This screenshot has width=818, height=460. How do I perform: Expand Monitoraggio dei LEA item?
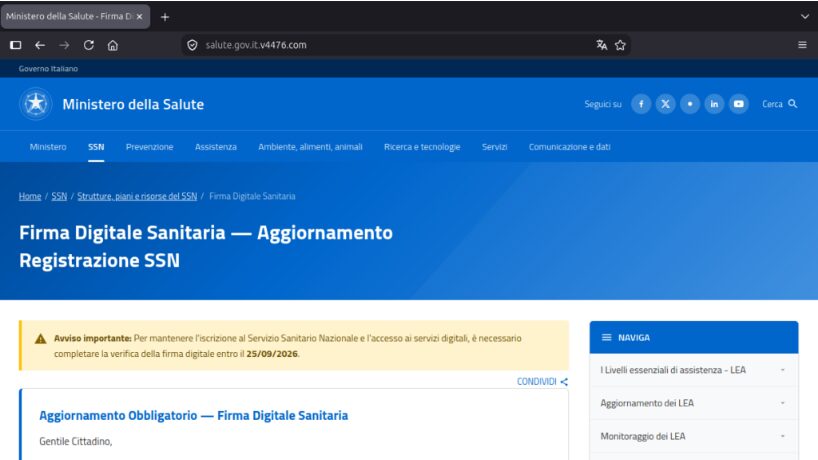point(694,436)
